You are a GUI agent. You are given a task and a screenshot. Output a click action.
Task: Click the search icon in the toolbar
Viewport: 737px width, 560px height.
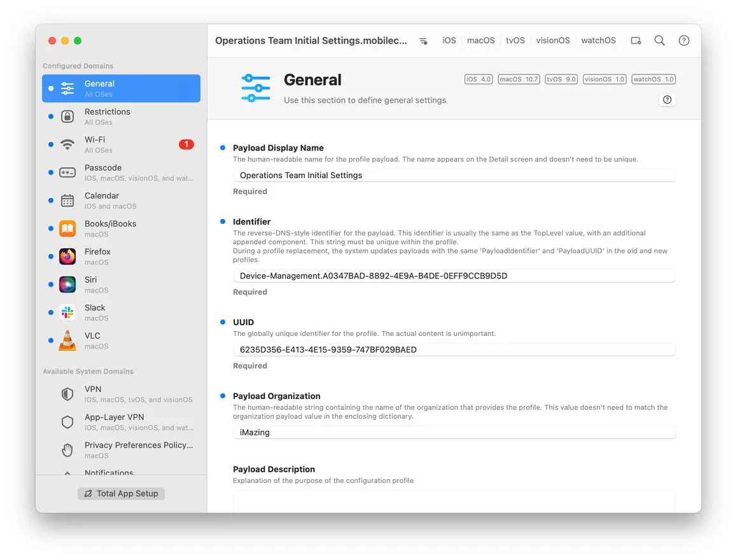(x=659, y=40)
